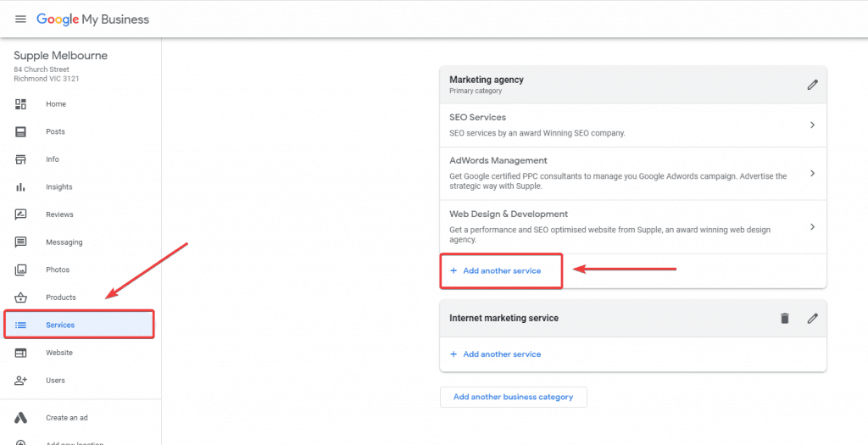Click the Services list icon
868x445 pixels.
click(x=20, y=325)
